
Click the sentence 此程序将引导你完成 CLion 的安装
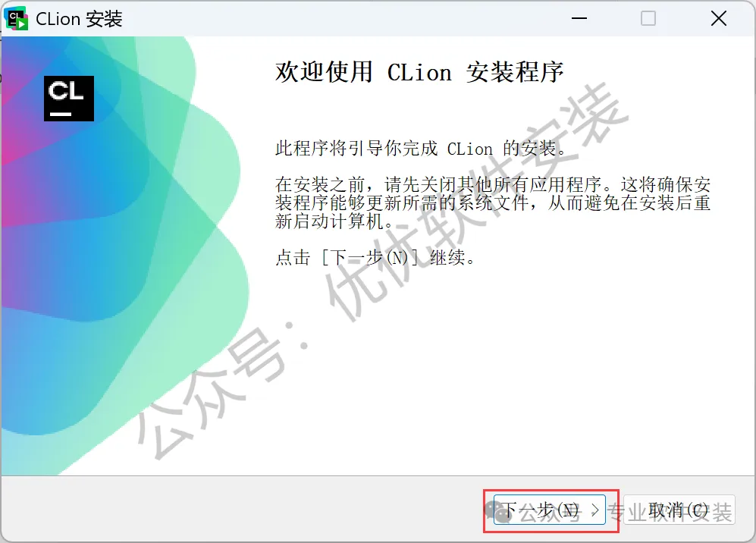pyautogui.click(x=421, y=148)
